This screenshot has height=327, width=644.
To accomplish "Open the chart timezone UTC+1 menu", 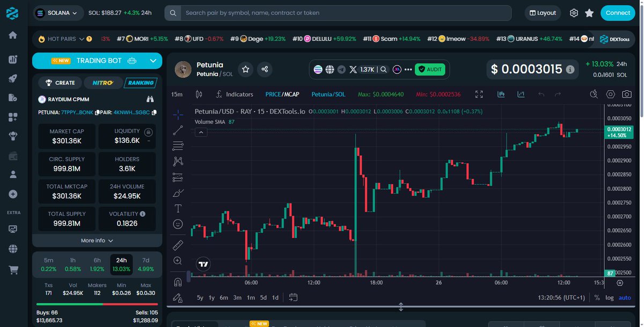I will pos(560,297).
